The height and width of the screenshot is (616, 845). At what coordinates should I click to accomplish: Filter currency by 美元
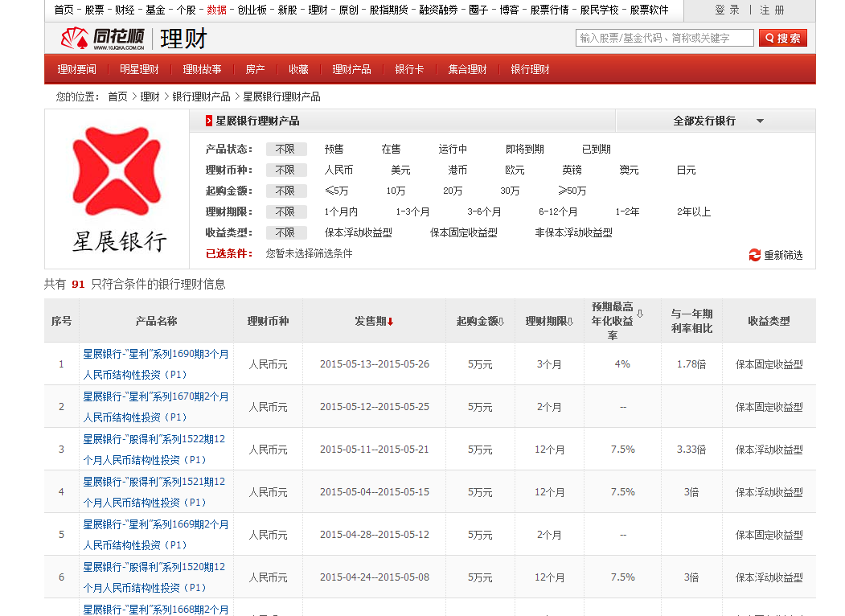(400, 170)
